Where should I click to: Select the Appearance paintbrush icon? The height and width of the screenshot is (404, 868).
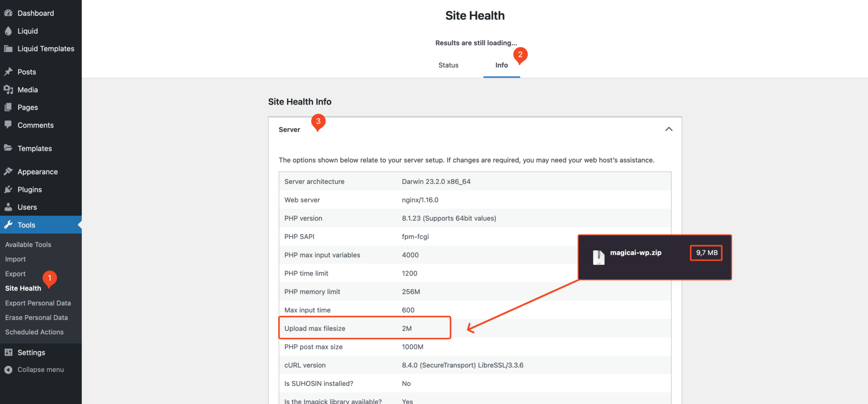[x=8, y=172]
